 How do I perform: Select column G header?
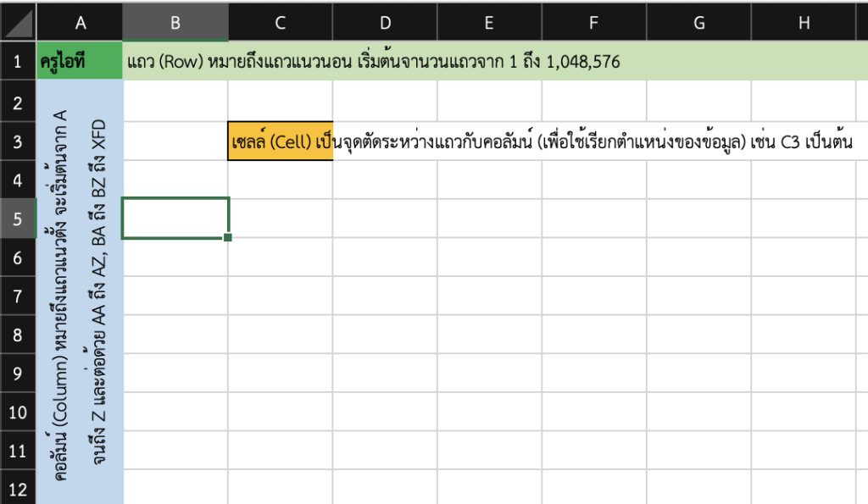click(x=698, y=22)
